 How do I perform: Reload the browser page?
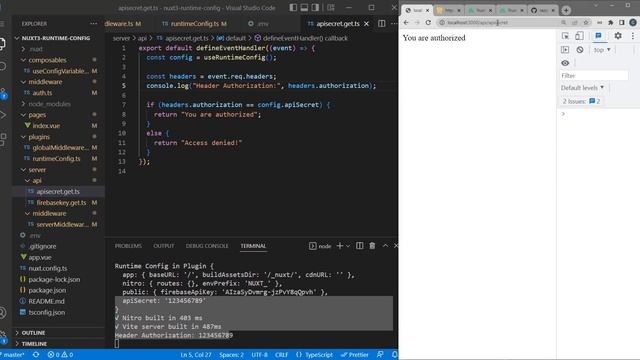coord(428,22)
